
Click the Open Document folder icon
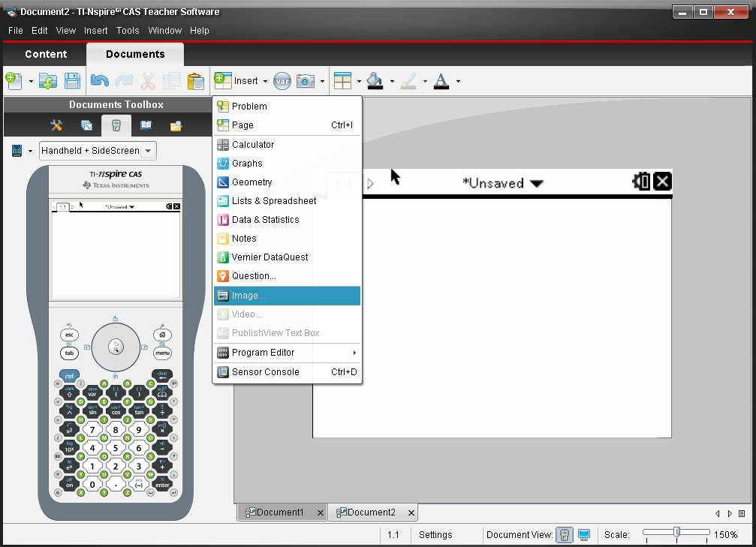click(48, 81)
